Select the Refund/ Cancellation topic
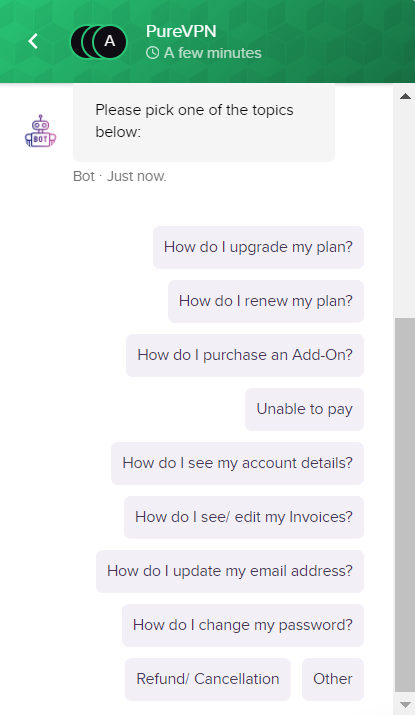This screenshot has height=715, width=415. coord(208,679)
